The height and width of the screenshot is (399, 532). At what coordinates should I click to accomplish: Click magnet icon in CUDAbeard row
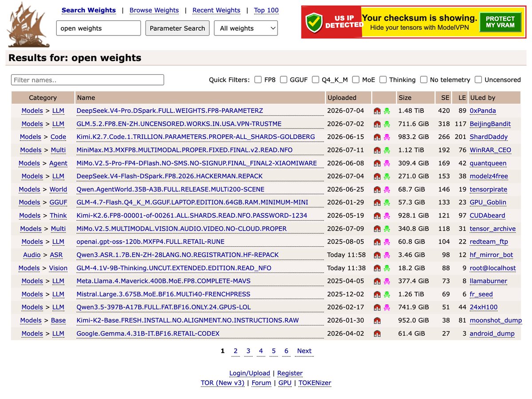377,216
